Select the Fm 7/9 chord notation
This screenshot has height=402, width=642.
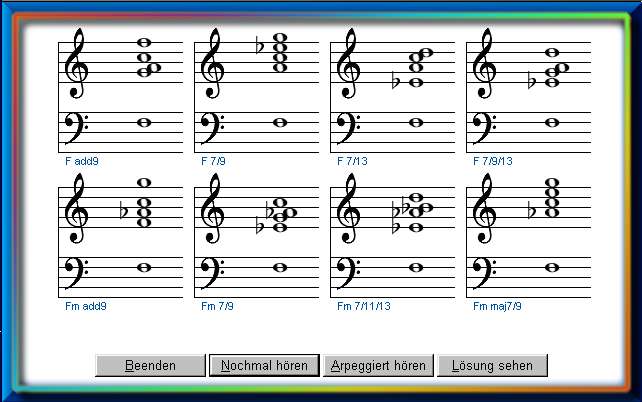pyautogui.click(x=256, y=234)
